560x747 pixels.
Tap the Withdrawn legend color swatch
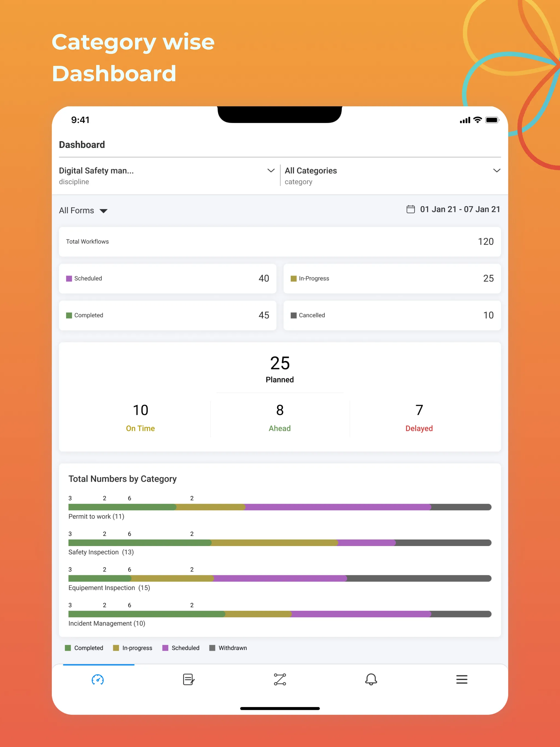pos(214,647)
